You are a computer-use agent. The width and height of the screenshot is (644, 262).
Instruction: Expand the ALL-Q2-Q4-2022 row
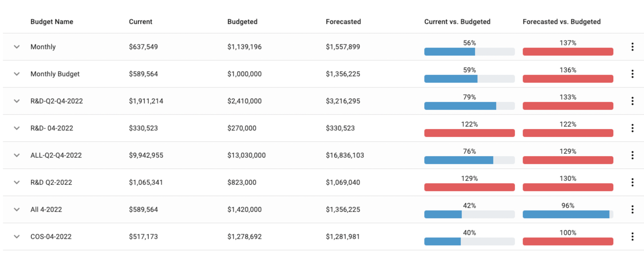(x=17, y=155)
